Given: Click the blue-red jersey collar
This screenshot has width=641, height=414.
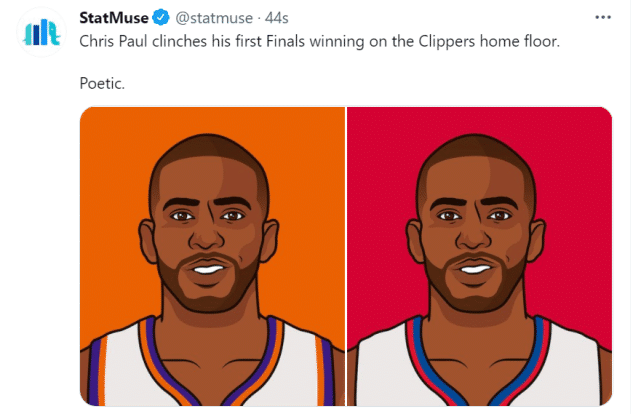Looking at the screenshot, I should 416,370.
